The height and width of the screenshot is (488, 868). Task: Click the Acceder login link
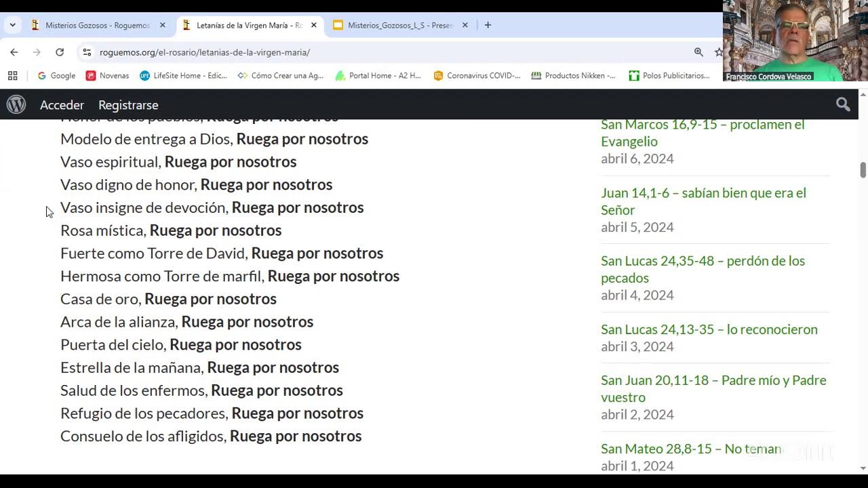[x=62, y=105]
